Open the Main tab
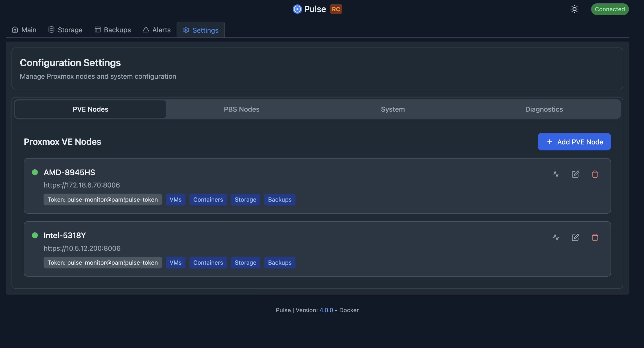This screenshot has width=644, height=348. 24,30
